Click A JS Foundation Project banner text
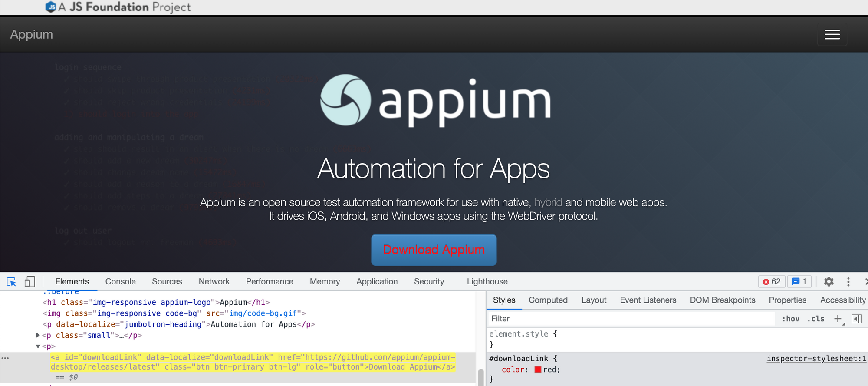This screenshot has width=868, height=386. coord(125,7)
